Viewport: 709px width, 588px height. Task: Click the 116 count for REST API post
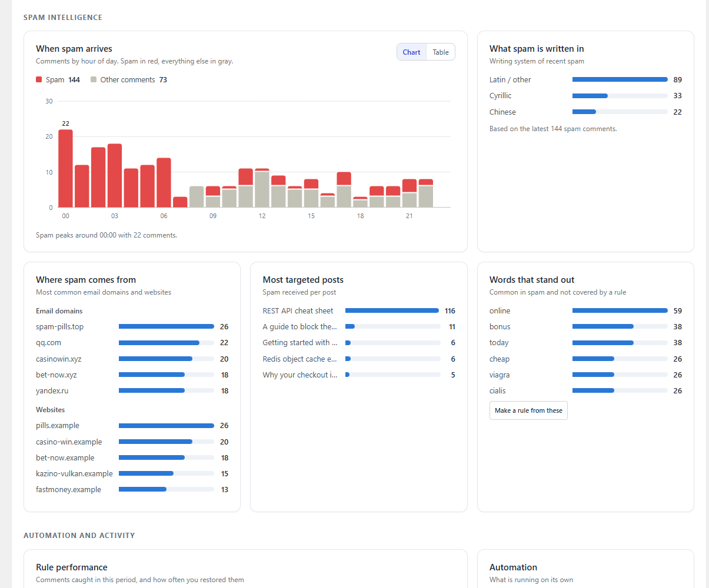tap(450, 310)
